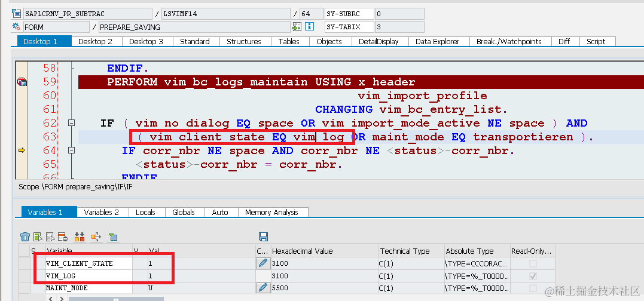Click the orange box with arrows export icon
The height and width of the screenshot is (301, 644).
pyautogui.click(x=96, y=236)
